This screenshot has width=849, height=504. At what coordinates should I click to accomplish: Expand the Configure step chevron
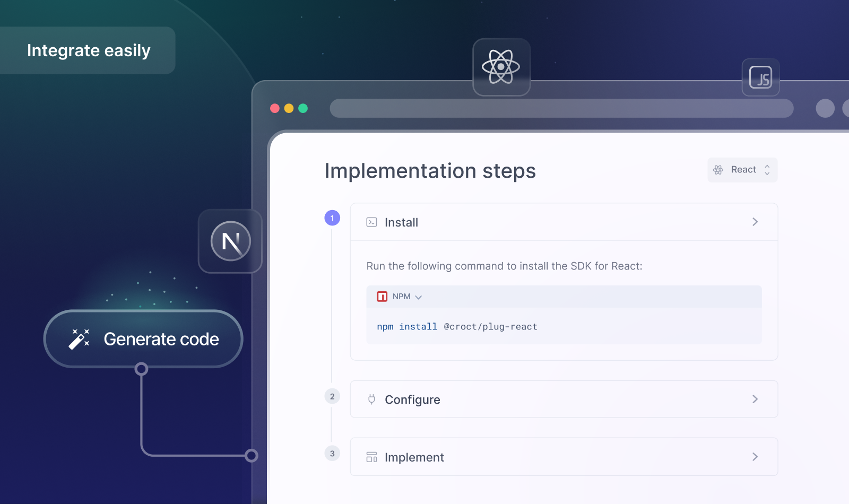tap(755, 399)
